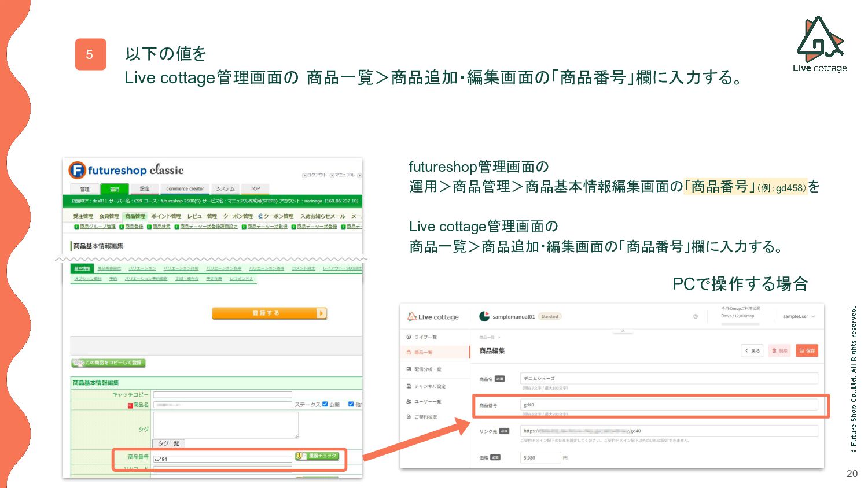Open the 管理 tab in futureshop
Screen dimensions: 868x488
(85, 189)
